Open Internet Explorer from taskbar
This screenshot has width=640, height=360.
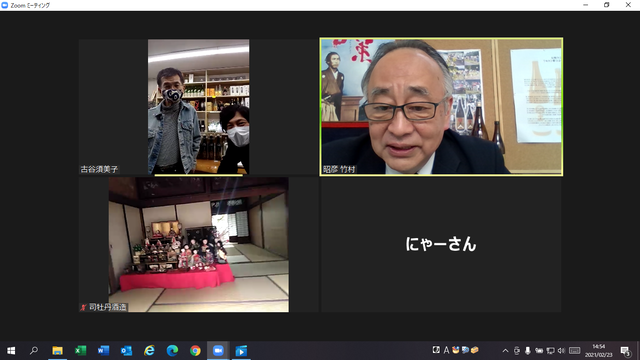click(x=149, y=351)
